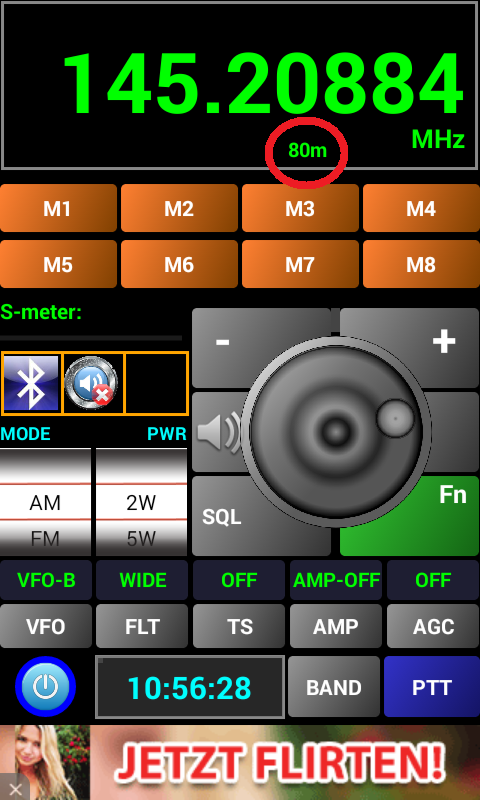Image resolution: width=480 pixels, height=800 pixels.
Task: Tap the Bluetooth connection icon
Action: pos(32,383)
